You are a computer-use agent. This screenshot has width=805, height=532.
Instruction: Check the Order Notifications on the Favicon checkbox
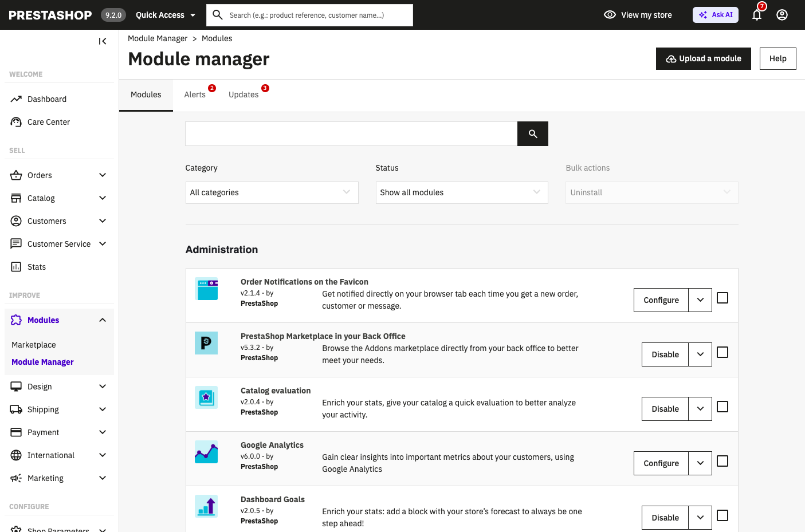(x=722, y=298)
